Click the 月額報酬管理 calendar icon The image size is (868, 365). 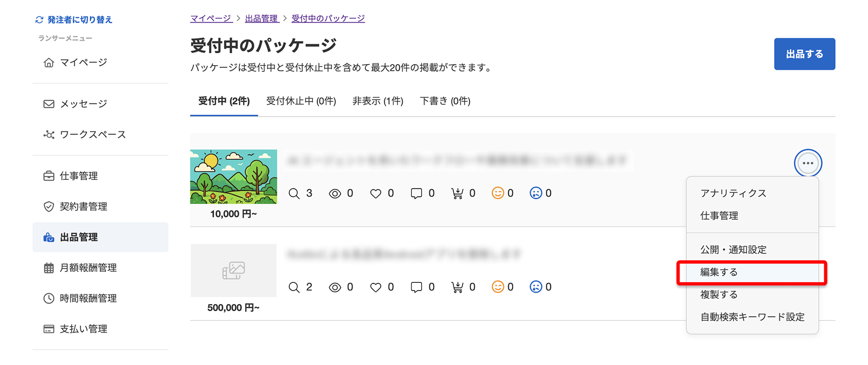(49, 268)
